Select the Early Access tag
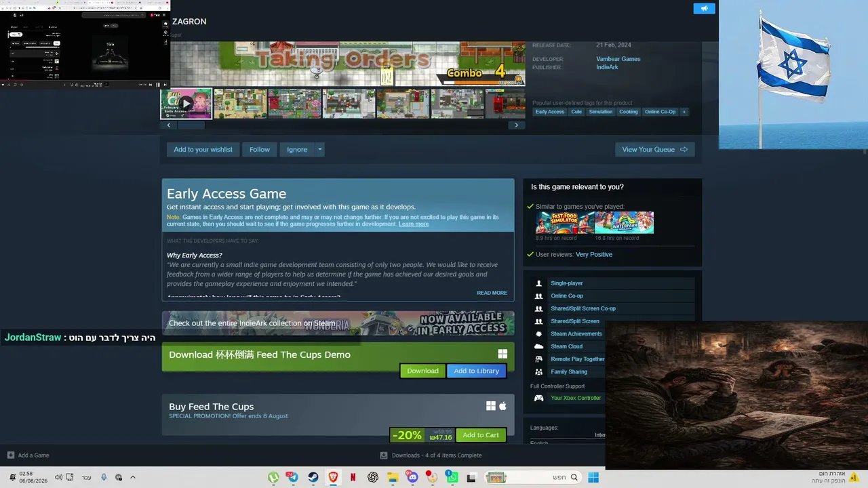868x488 pixels. (549, 112)
